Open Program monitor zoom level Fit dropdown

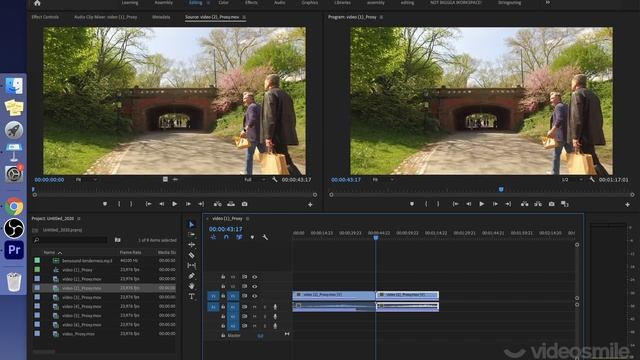pos(383,180)
